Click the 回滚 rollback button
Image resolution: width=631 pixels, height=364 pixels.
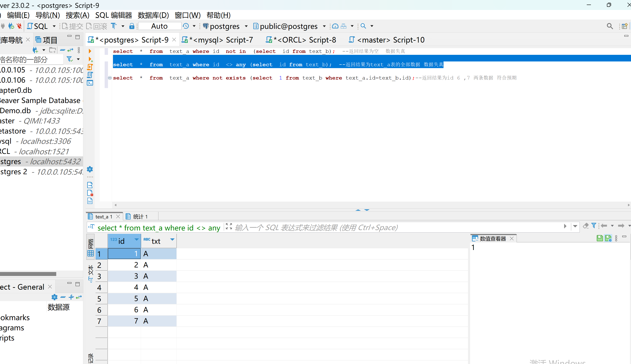97,26
